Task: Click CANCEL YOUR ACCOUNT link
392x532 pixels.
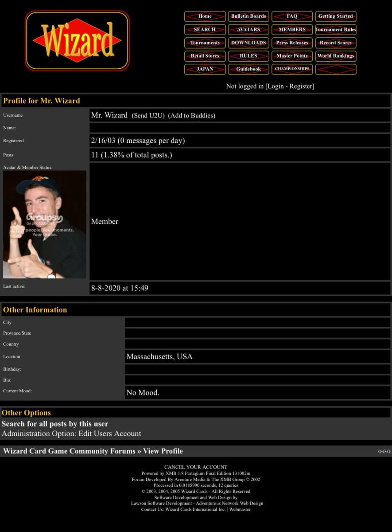Action: coord(196,467)
